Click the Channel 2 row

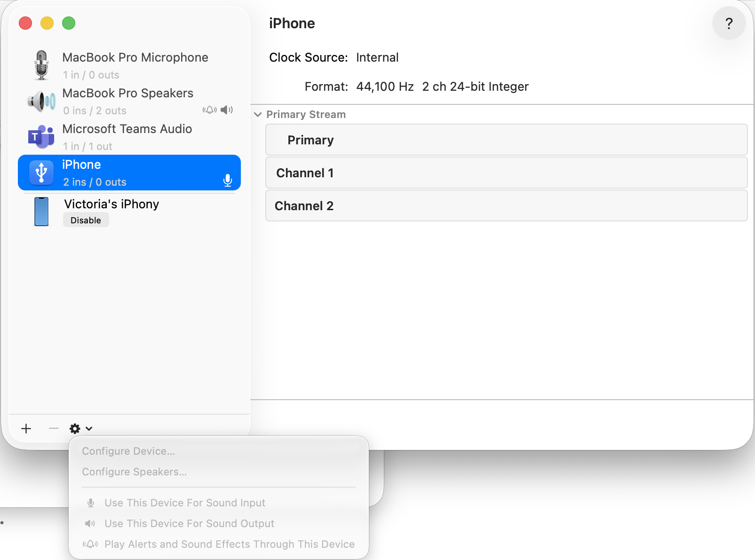tap(507, 205)
